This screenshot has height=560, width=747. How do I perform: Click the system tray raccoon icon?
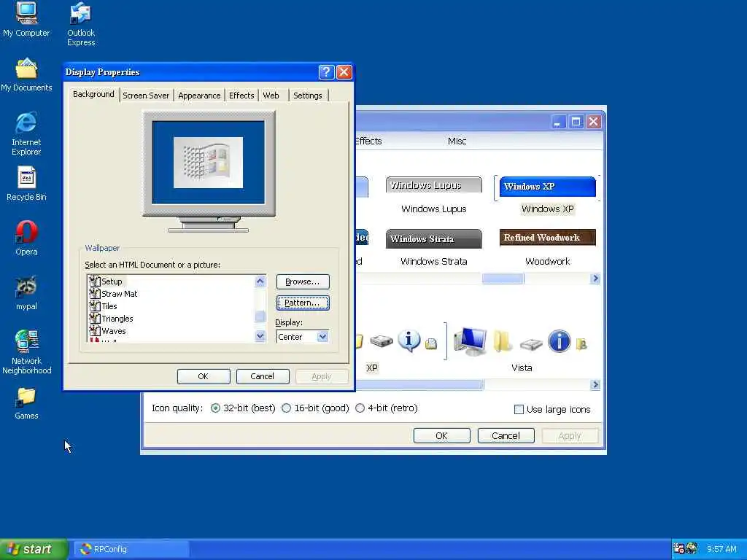692,548
